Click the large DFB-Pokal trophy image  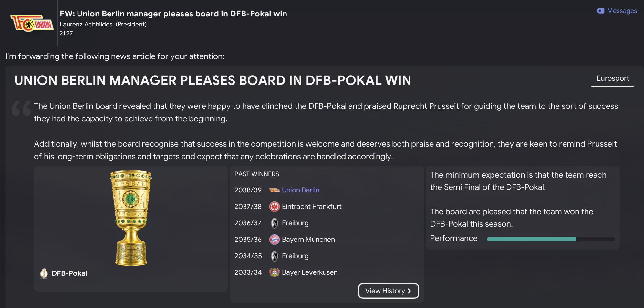tap(131, 218)
